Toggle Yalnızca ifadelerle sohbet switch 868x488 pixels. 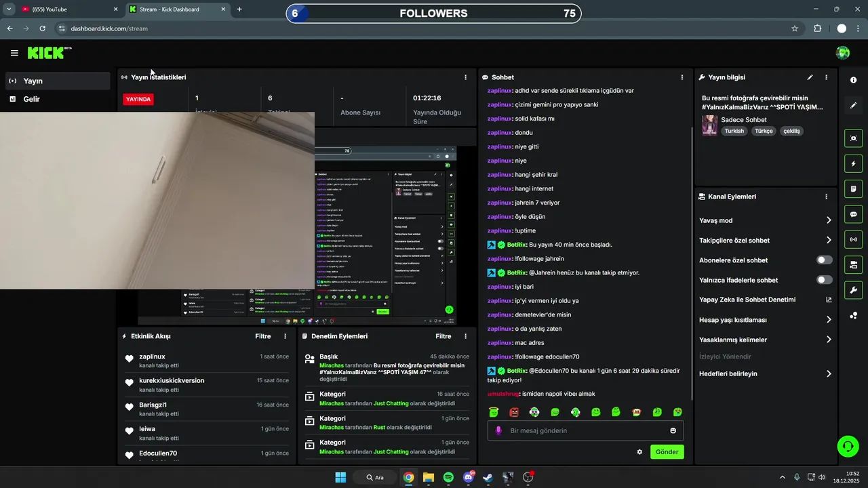(x=825, y=280)
